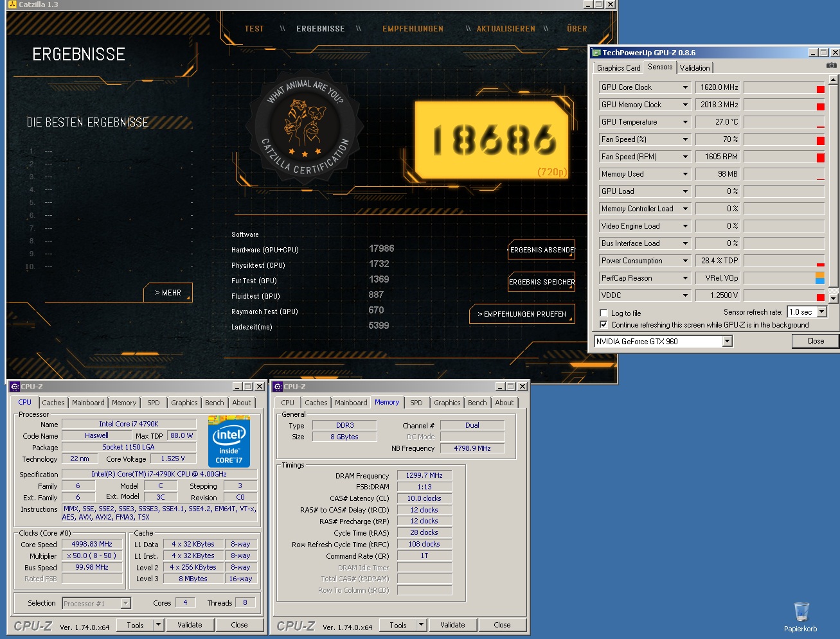Click the left CPU-Z window title icon
This screenshot has height=639, width=840.
point(15,387)
